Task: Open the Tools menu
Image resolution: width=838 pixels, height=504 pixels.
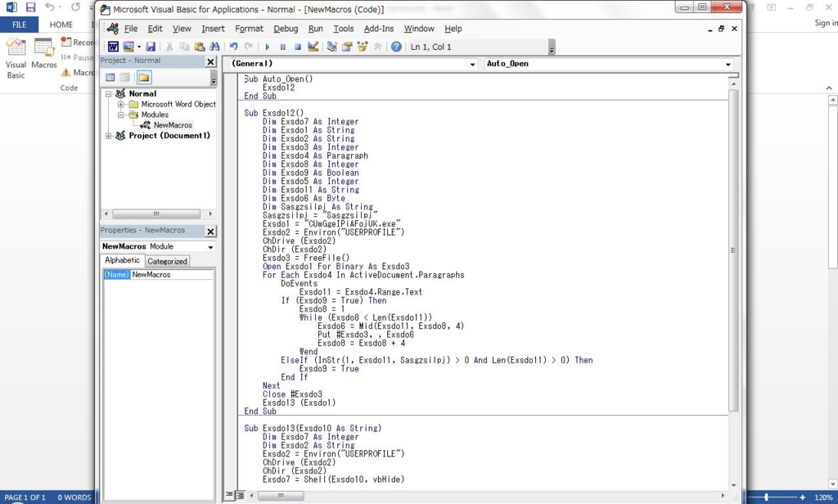Action: pos(344,29)
